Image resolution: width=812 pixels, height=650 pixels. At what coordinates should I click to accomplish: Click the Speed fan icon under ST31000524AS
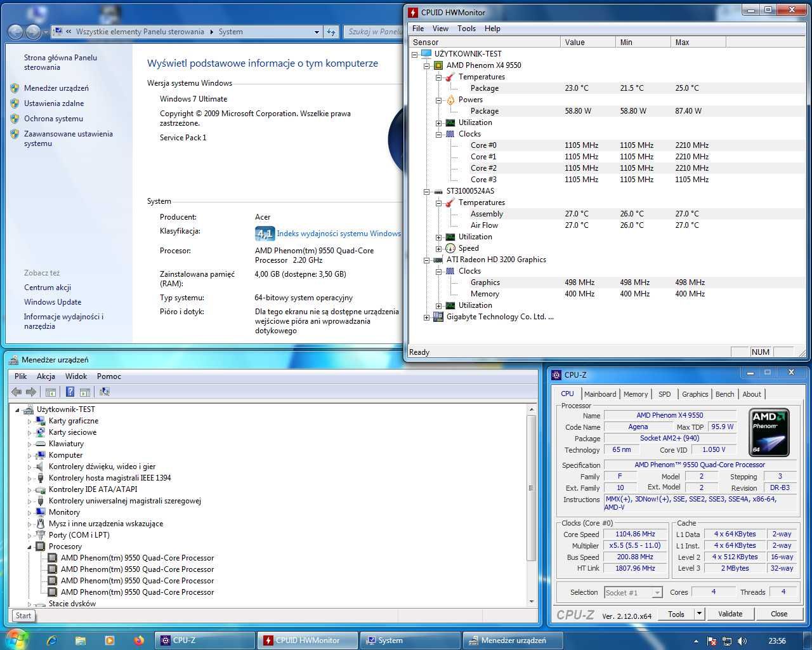(450, 248)
